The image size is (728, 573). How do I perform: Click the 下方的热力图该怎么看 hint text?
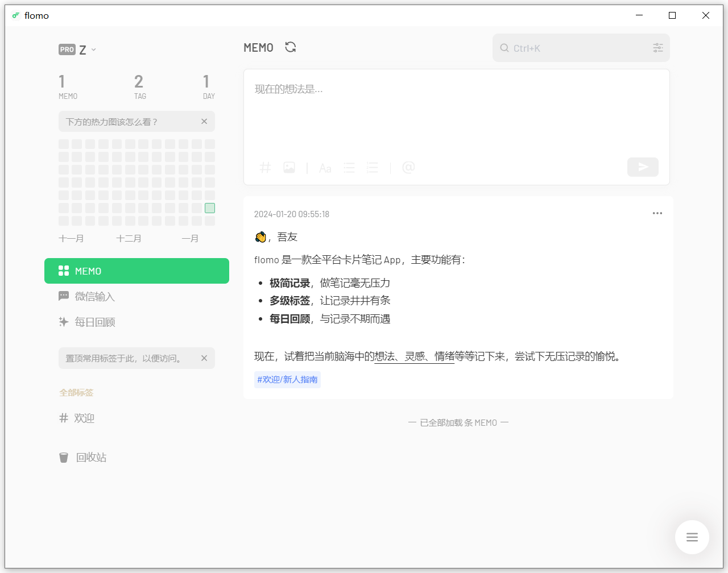click(111, 122)
